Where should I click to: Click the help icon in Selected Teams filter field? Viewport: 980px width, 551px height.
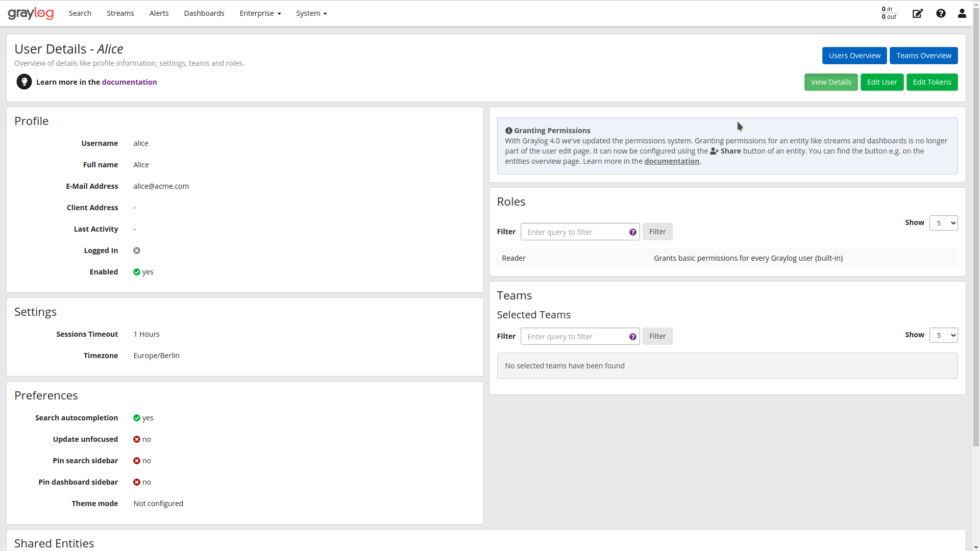[633, 336]
